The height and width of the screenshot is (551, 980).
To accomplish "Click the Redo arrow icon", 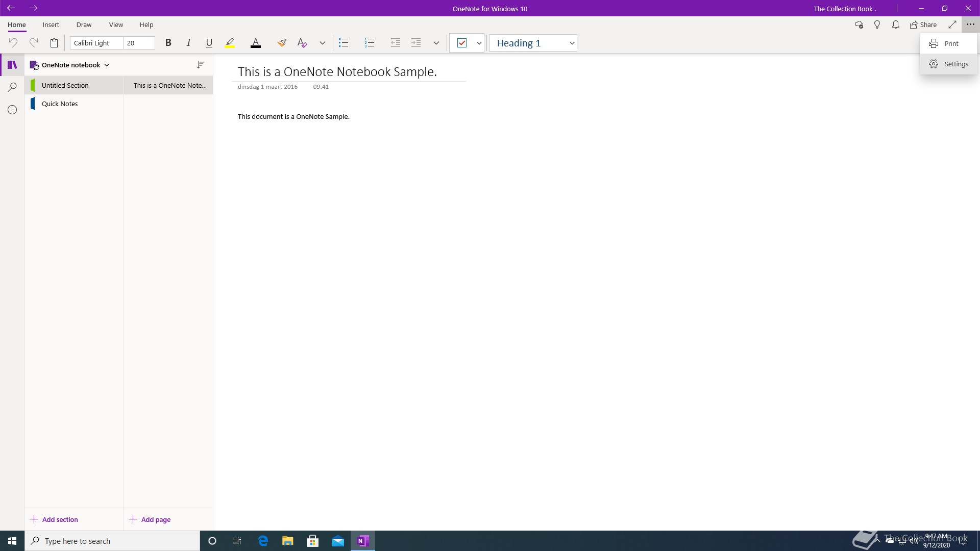I will pyautogui.click(x=34, y=43).
